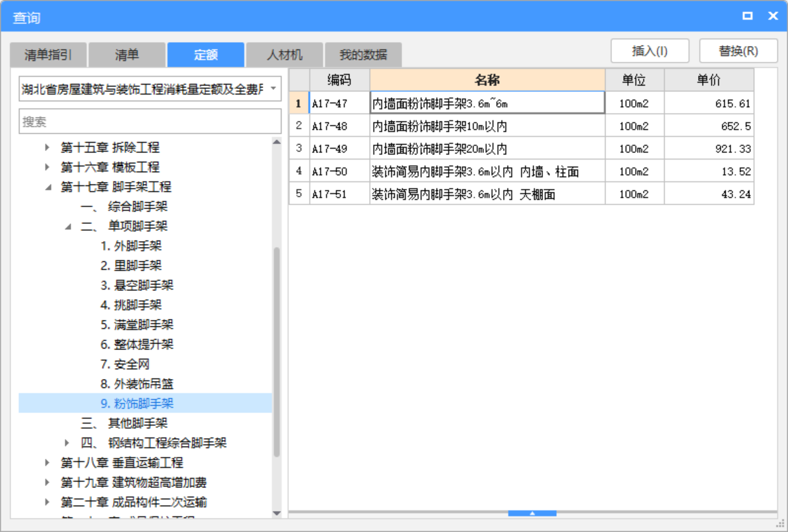Maximize the 查询 dialog window
Image resolution: width=788 pixels, height=532 pixels.
point(747,16)
